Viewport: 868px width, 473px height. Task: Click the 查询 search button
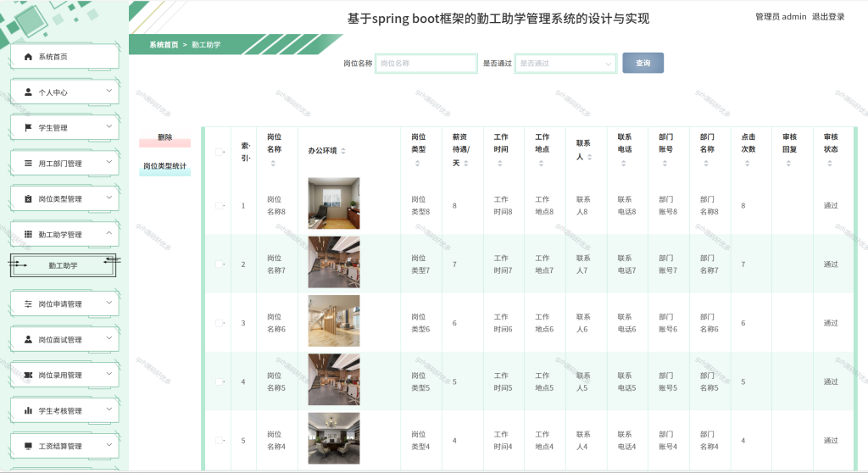(643, 63)
